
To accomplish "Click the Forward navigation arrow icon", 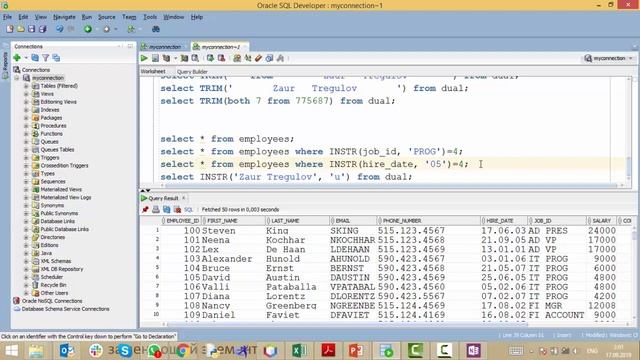I will [107, 29].
